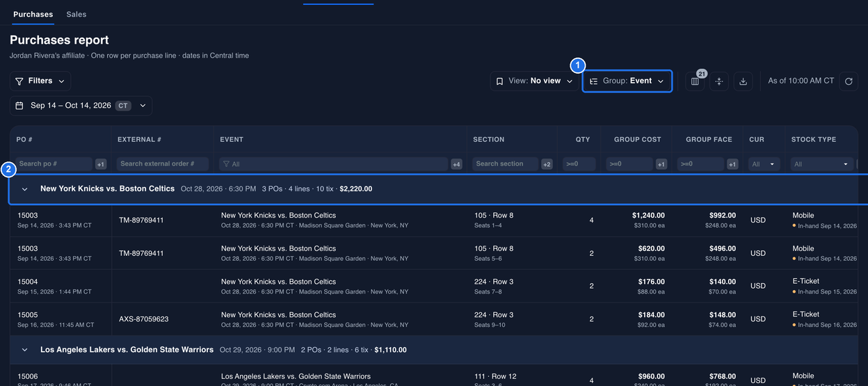Image resolution: width=868 pixels, height=386 pixels.
Task: Sort by the SECTION column header
Action: click(x=489, y=139)
